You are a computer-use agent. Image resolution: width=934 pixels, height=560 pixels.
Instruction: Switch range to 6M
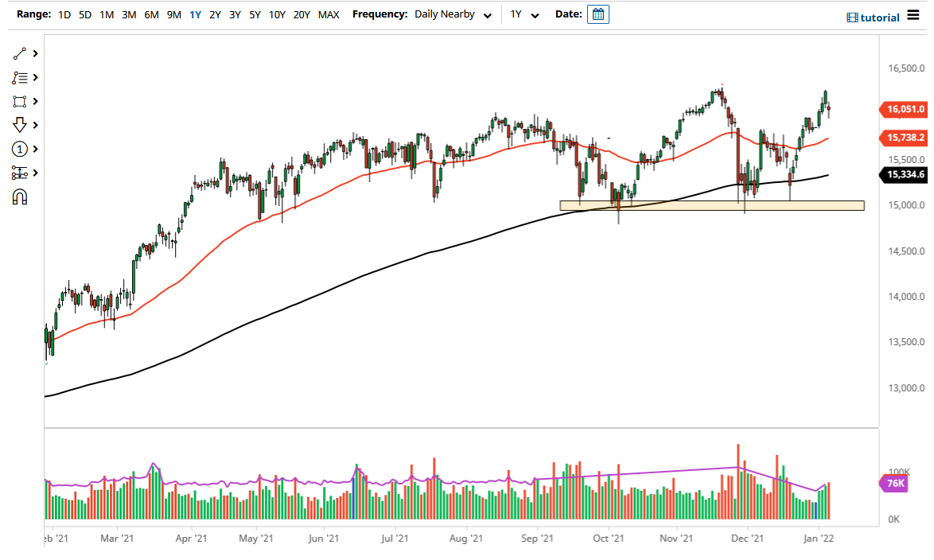coord(152,14)
